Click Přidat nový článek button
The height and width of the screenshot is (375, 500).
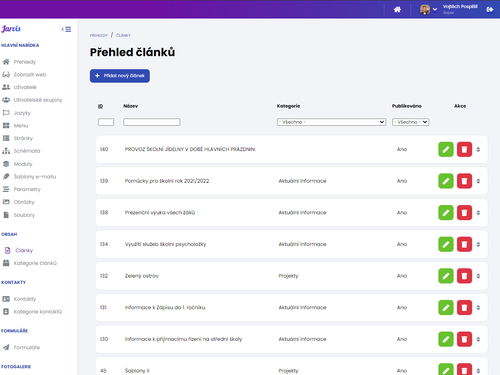coord(120,76)
